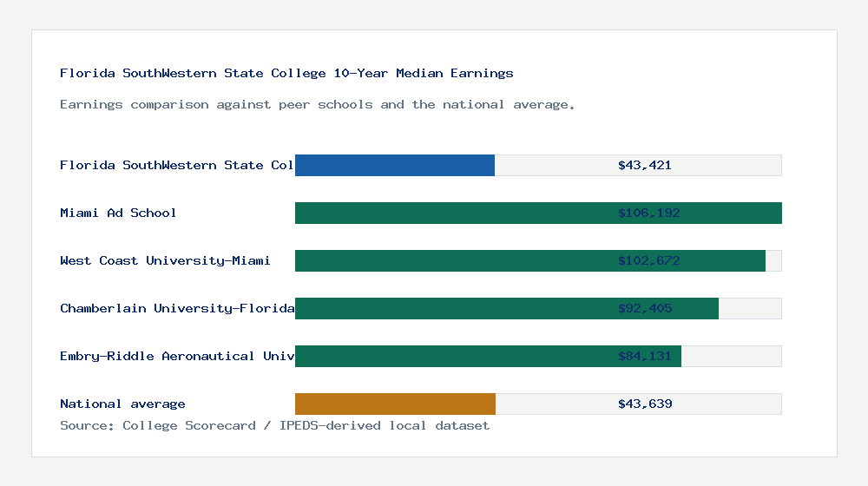Click the orange National average bar
868x486 pixels.
[395, 404]
